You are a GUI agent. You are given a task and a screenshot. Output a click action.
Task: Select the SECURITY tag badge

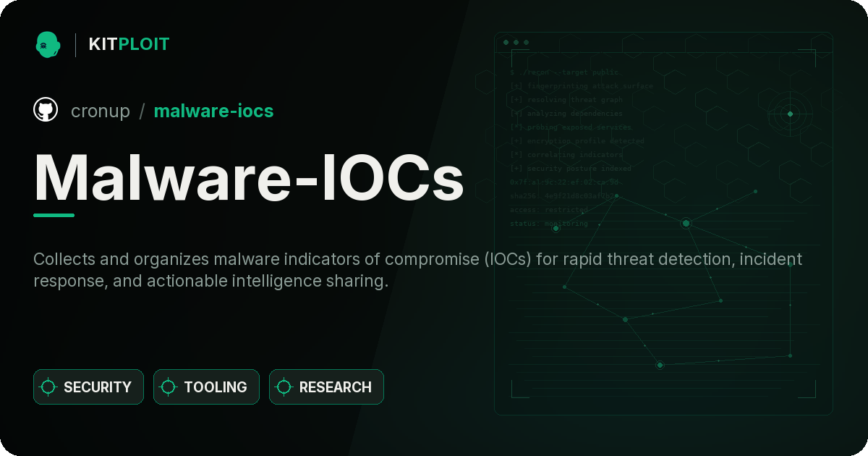coord(88,387)
